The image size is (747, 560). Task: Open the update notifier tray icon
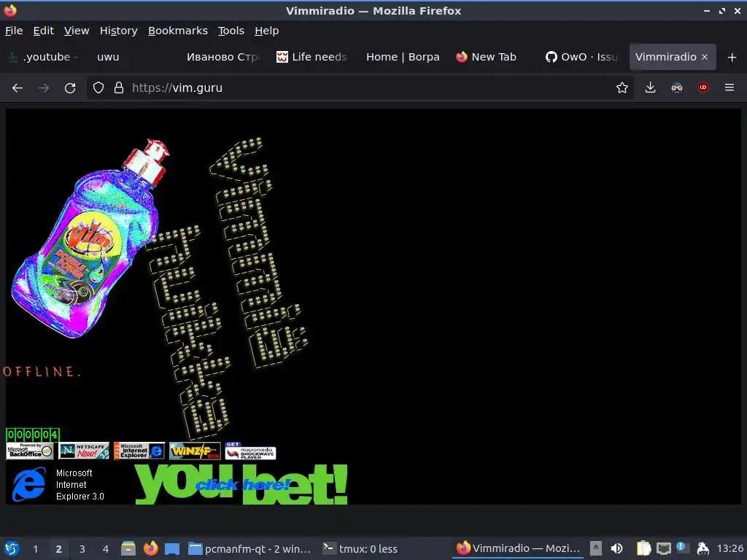click(682, 548)
